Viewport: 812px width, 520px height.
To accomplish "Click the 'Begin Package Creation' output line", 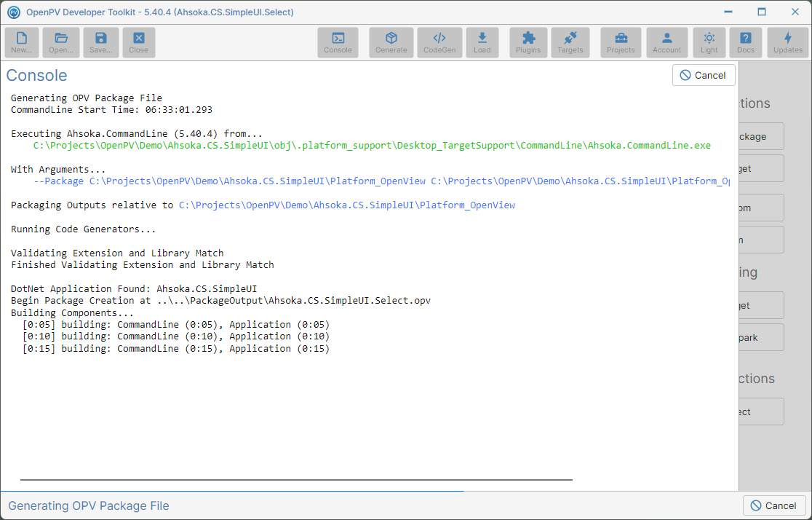I will click(x=220, y=301).
